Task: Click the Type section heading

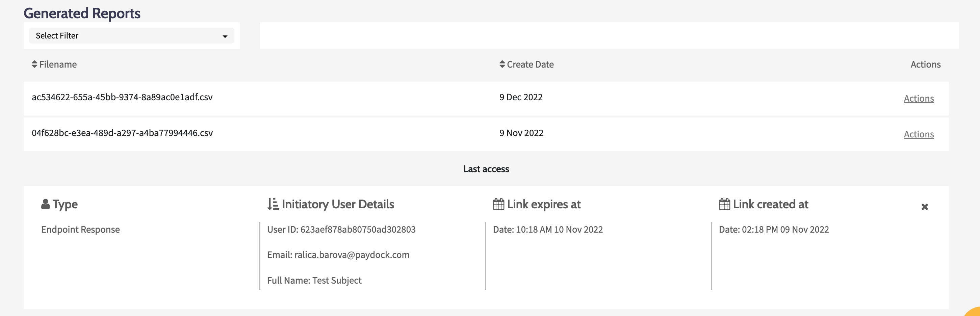Action: click(65, 204)
